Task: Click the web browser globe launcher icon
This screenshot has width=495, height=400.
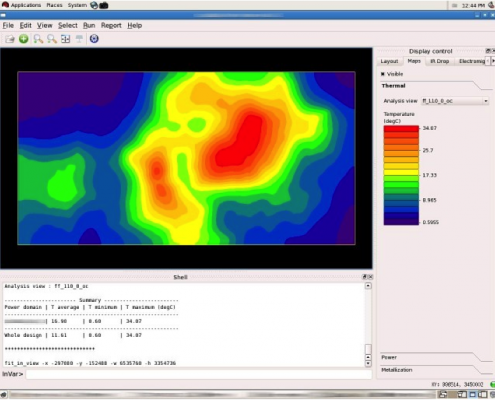Action: [94, 5]
